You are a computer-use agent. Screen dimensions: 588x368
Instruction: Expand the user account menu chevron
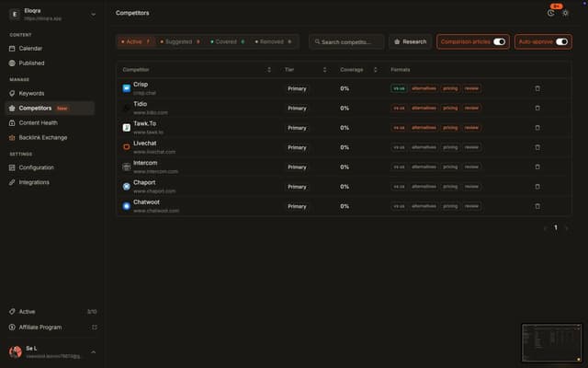coord(94,352)
